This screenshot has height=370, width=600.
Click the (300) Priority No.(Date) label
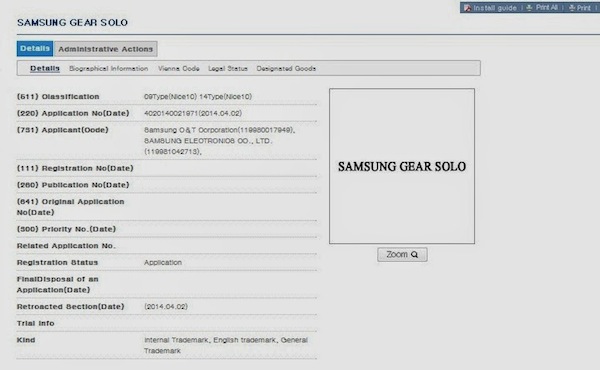tap(66, 229)
